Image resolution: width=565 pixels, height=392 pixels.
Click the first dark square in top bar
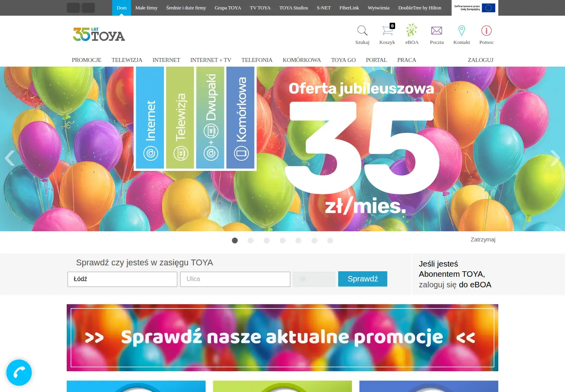(x=73, y=8)
